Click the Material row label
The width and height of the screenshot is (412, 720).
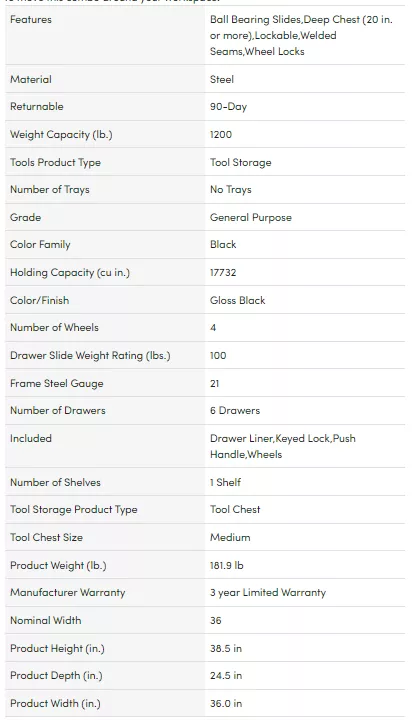tap(31, 79)
